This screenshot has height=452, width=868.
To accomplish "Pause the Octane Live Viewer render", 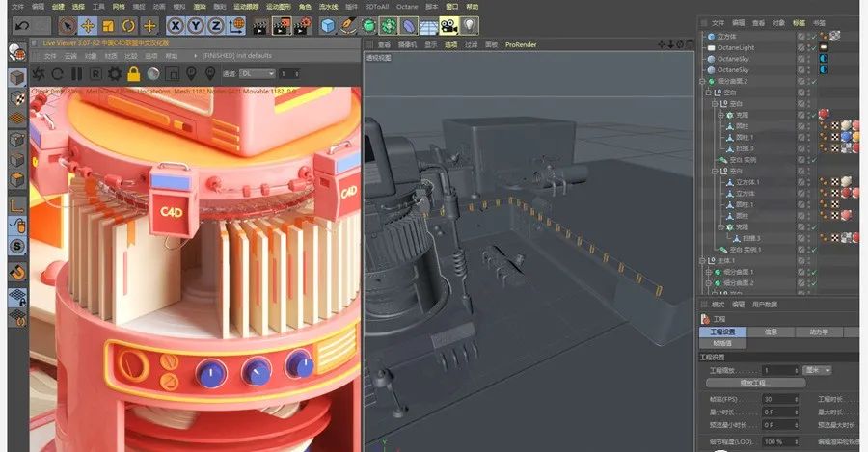I will [x=77, y=73].
